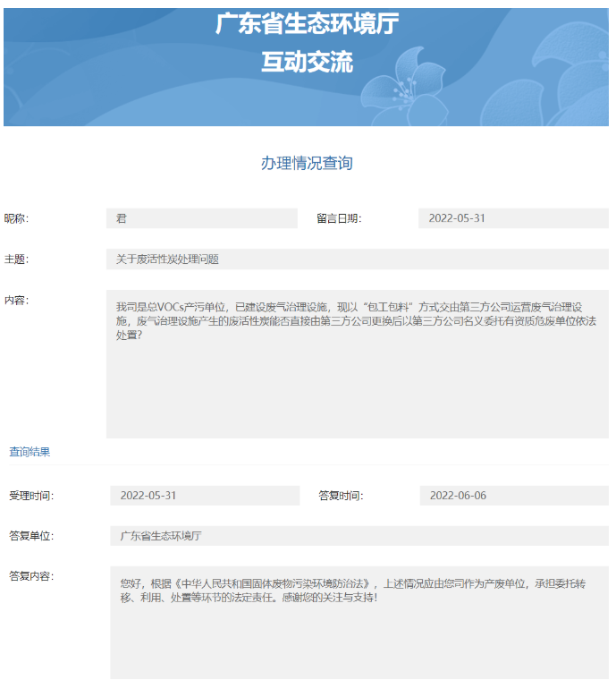Click the 答复内容 reply text area
Image resolution: width=616 pixels, height=680 pixels.
coord(359,622)
